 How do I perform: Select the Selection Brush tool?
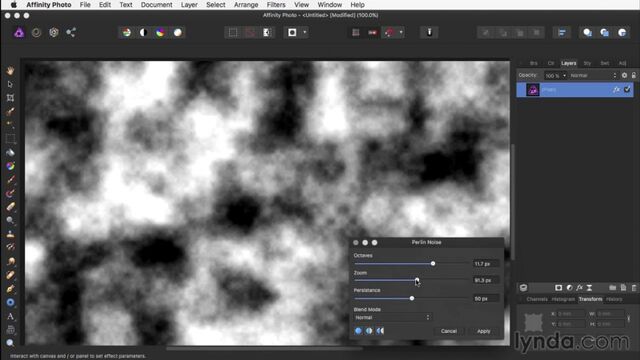tap(10, 111)
